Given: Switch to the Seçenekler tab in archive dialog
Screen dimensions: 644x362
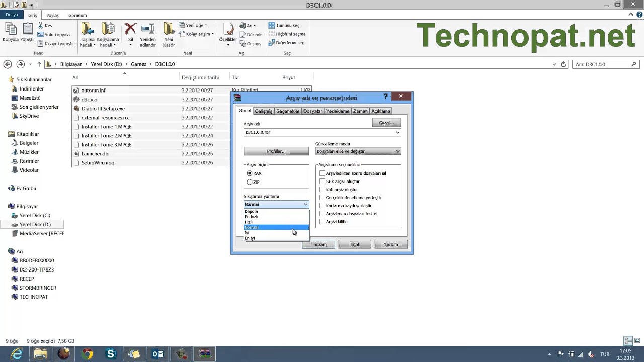Looking at the screenshot, I should coord(288,111).
